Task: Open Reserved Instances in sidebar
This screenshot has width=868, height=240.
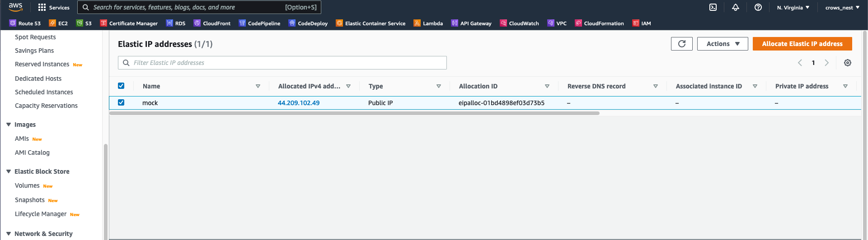Action: 42,64
